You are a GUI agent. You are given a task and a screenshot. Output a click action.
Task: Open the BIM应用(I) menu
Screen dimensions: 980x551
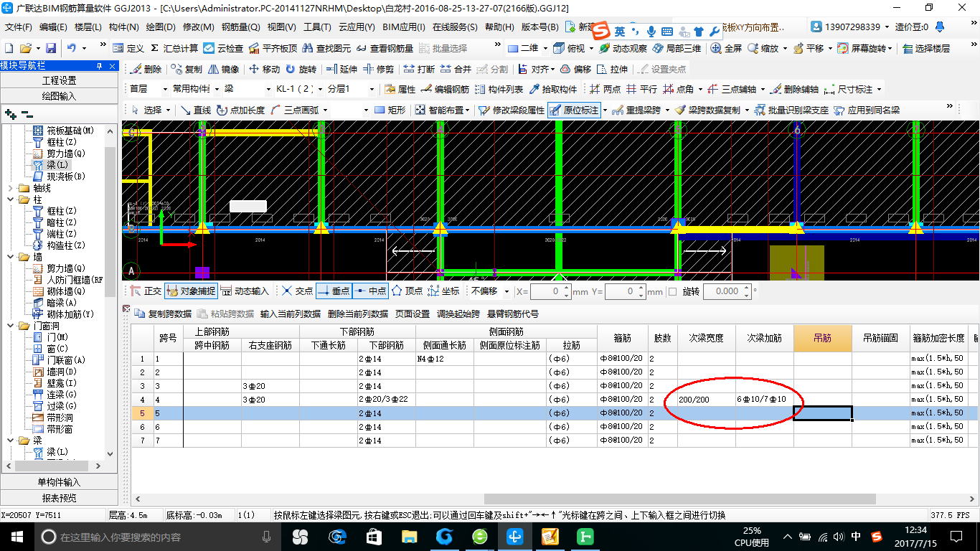pos(404,27)
